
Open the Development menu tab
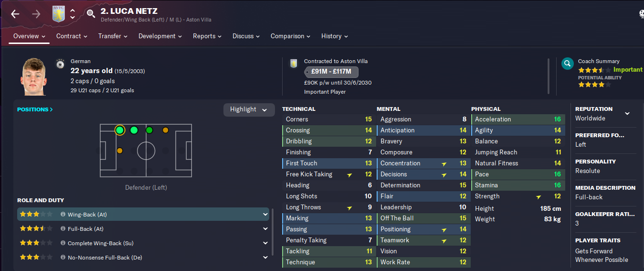(160, 36)
